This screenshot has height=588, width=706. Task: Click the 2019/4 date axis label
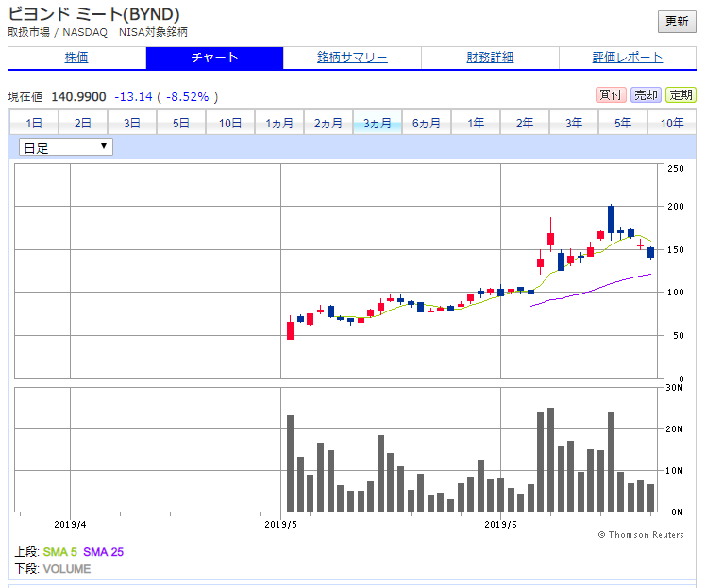click(x=70, y=525)
